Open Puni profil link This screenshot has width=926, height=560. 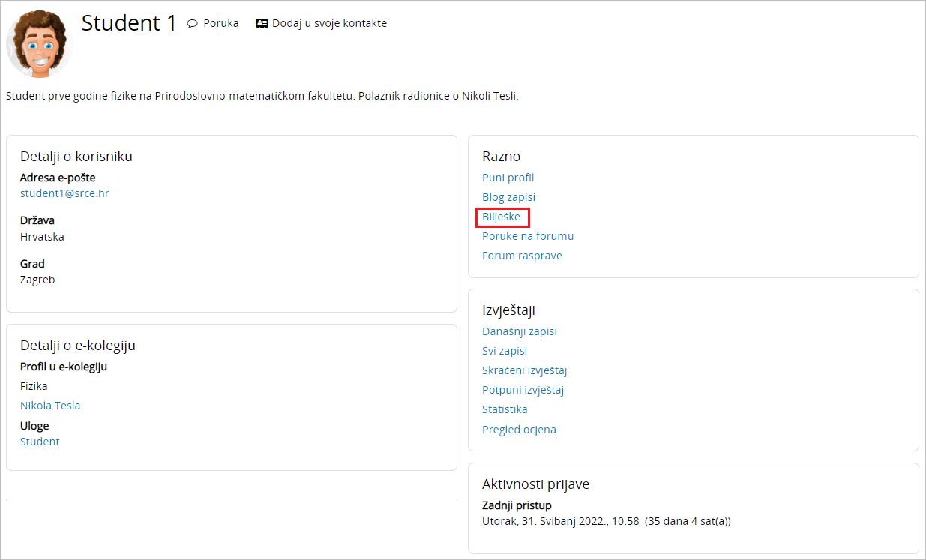508,178
